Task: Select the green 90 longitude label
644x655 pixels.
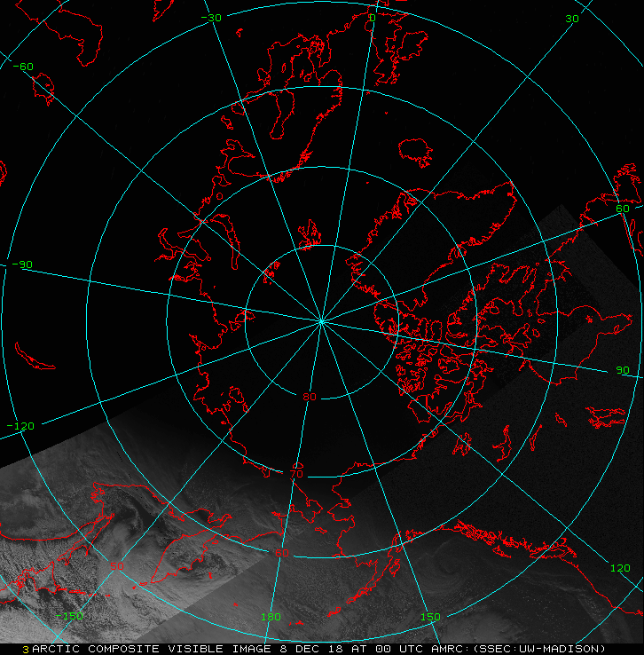Action: pos(623,370)
